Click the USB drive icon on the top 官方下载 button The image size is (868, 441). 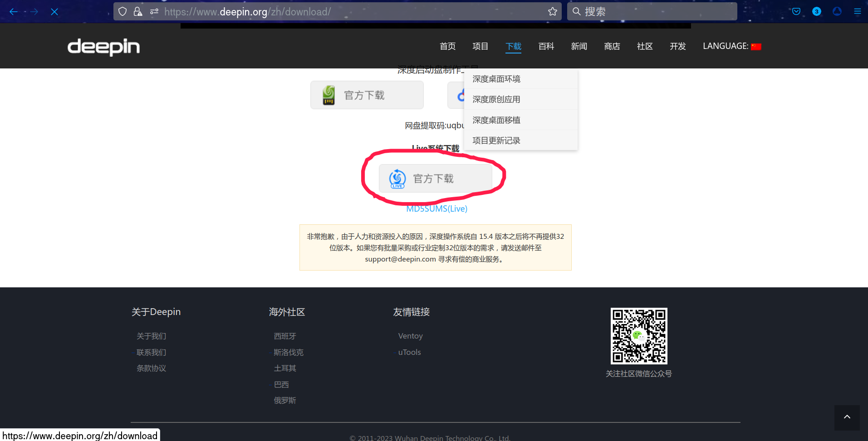(x=329, y=95)
